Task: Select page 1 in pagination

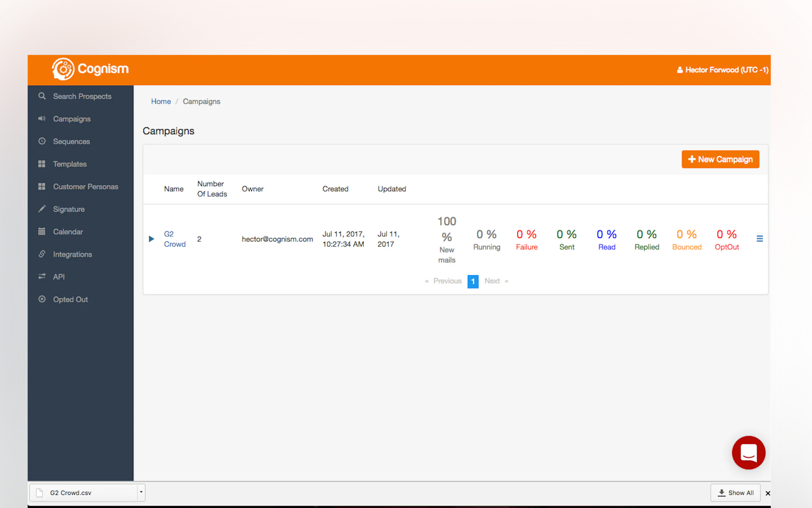Action: pyautogui.click(x=472, y=281)
